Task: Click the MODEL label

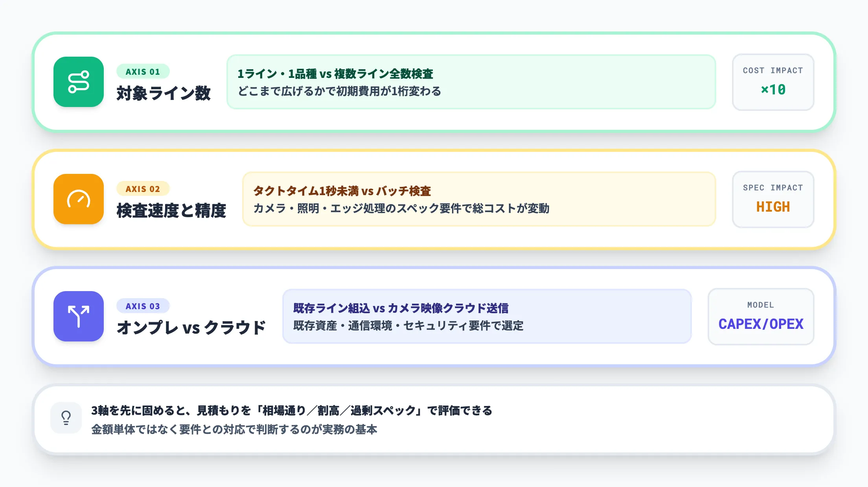Action: tap(761, 305)
